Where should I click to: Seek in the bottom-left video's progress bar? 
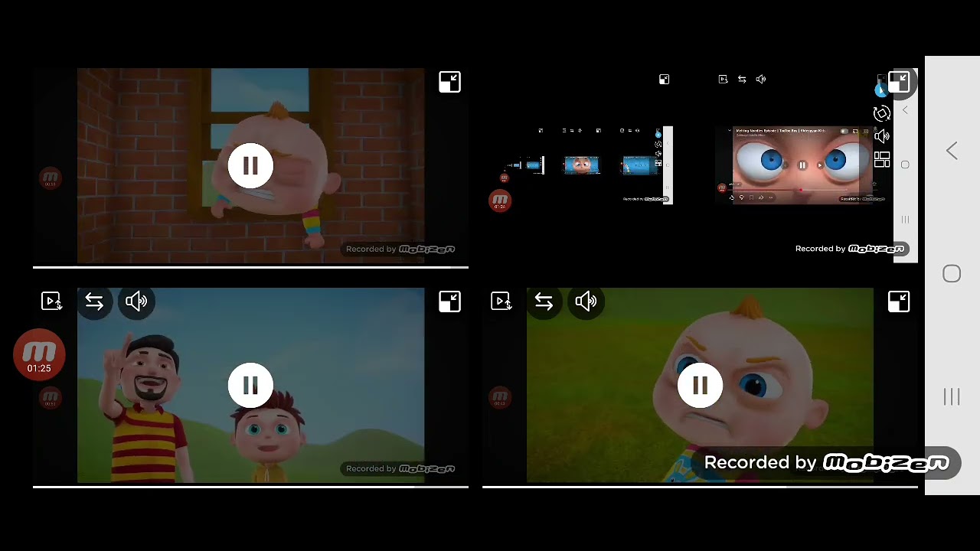tap(250, 487)
